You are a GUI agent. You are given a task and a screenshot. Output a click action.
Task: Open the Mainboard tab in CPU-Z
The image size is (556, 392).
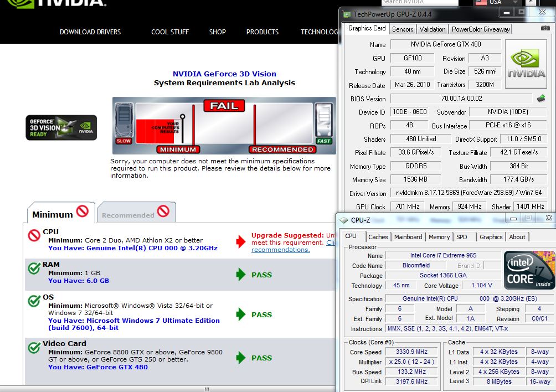(x=408, y=237)
